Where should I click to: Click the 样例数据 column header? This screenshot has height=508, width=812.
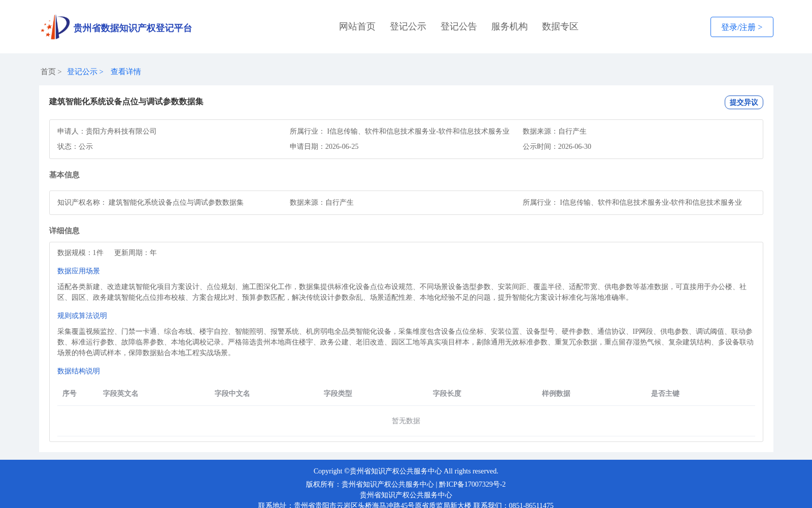(x=556, y=393)
